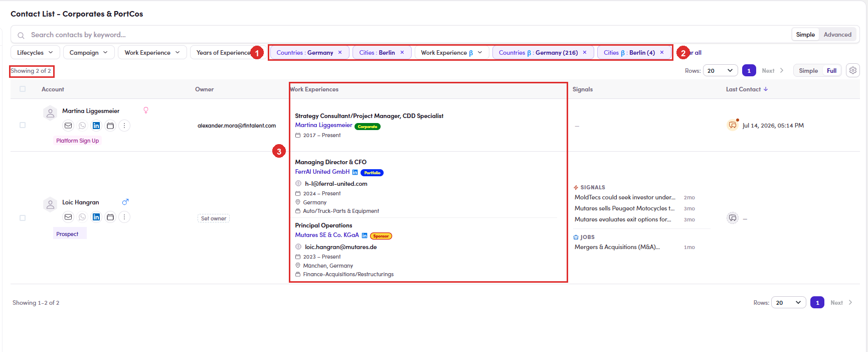Viewport: 868px width, 352px height.
Task: Open signal Mutares evaluates exit options
Action: [x=623, y=219]
